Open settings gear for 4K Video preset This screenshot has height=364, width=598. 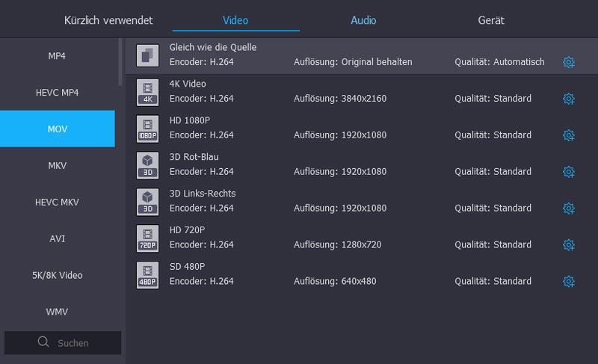click(x=568, y=99)
